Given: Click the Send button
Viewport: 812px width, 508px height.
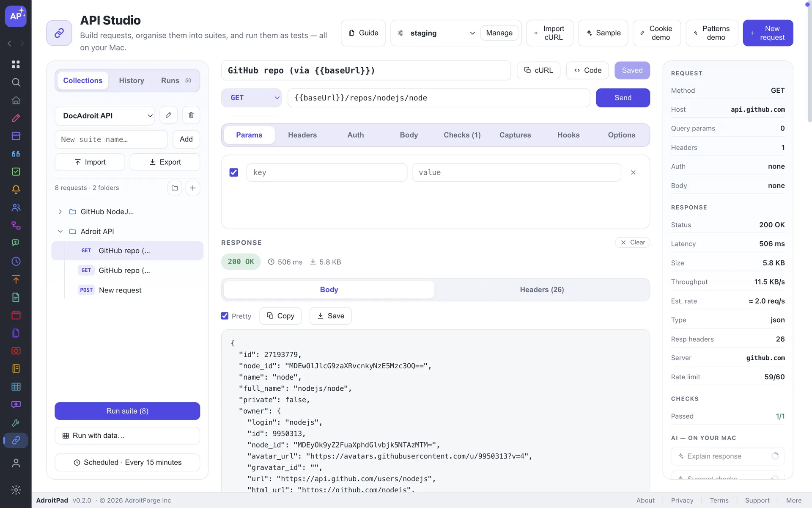Looking at the screenshot, I should point(623,98).
